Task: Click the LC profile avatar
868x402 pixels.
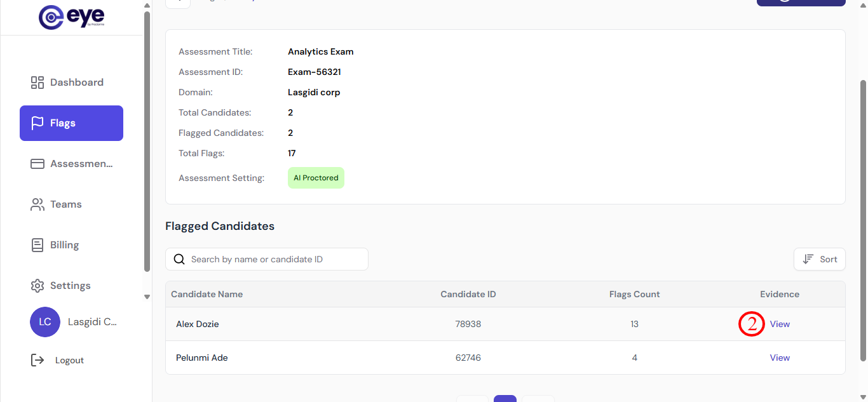Action: point(45,322)
